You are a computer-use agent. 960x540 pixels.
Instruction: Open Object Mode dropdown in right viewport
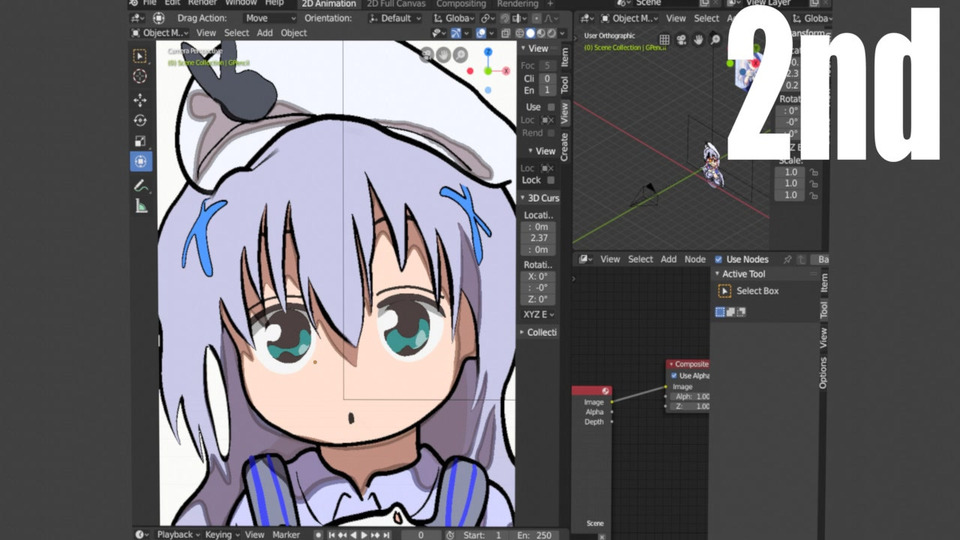pos(629,18)
